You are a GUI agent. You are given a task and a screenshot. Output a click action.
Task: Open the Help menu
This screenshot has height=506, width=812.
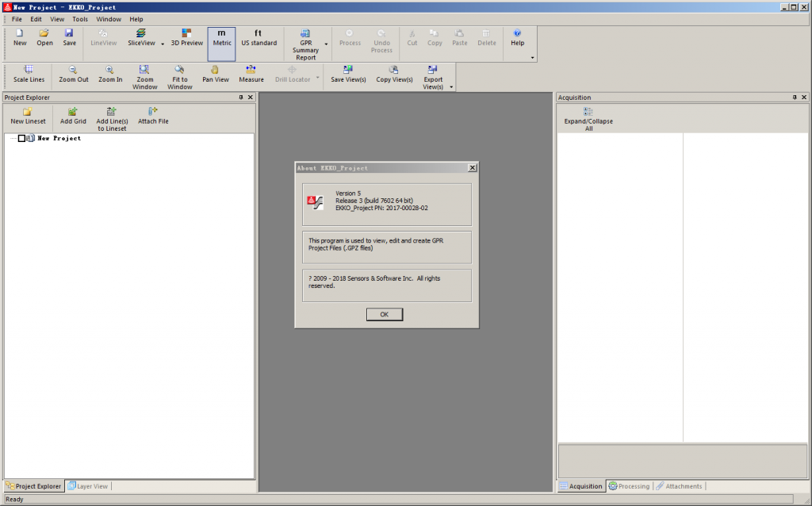tap(136, 19)
